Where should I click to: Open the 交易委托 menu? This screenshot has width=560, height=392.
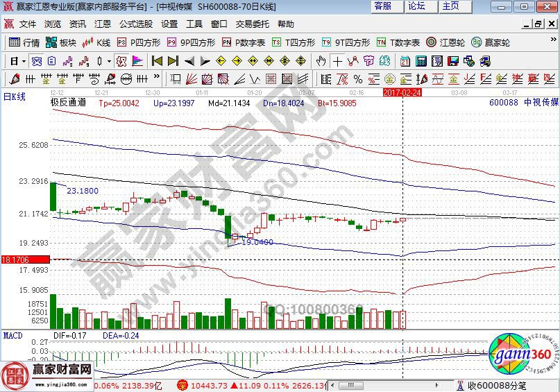tap(252, 24)
